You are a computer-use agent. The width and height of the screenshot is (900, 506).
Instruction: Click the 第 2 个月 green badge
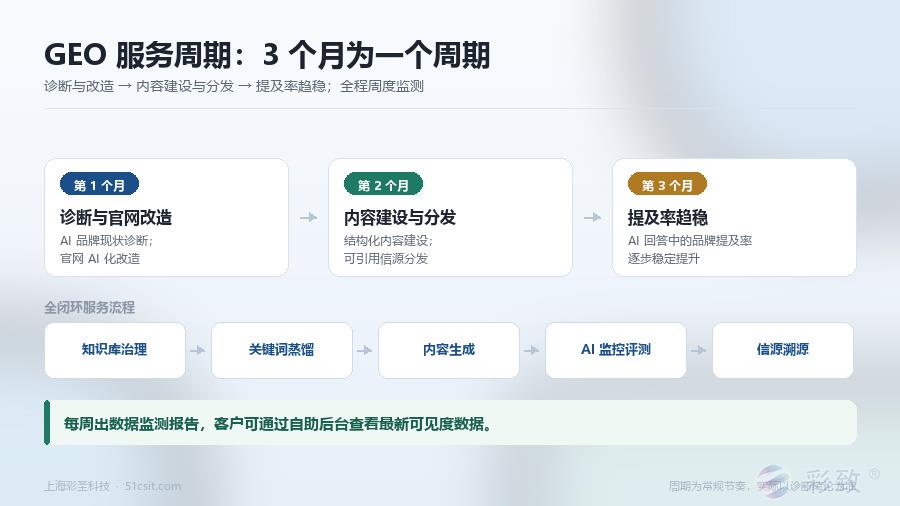pos(383,185)
